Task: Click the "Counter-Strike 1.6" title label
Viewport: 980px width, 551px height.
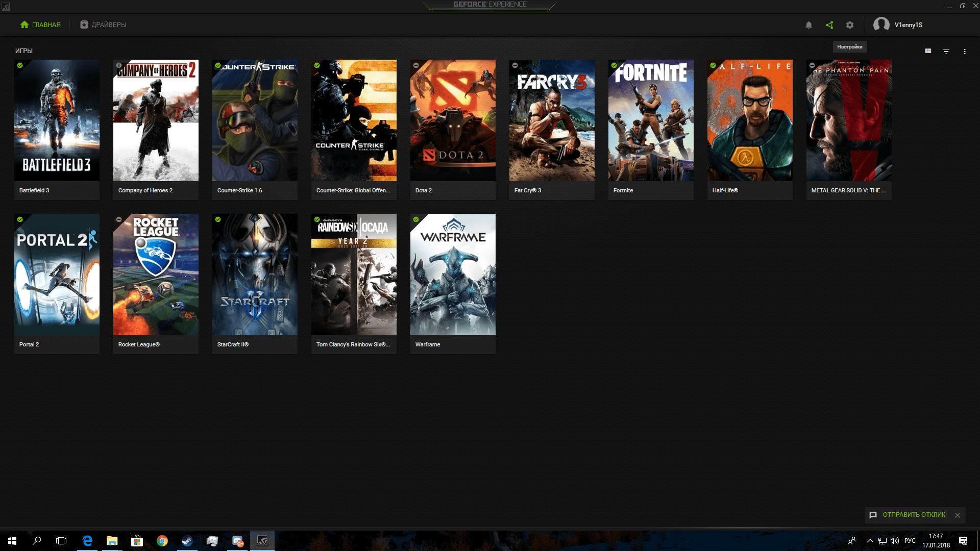Action: [x=239, y=190]
